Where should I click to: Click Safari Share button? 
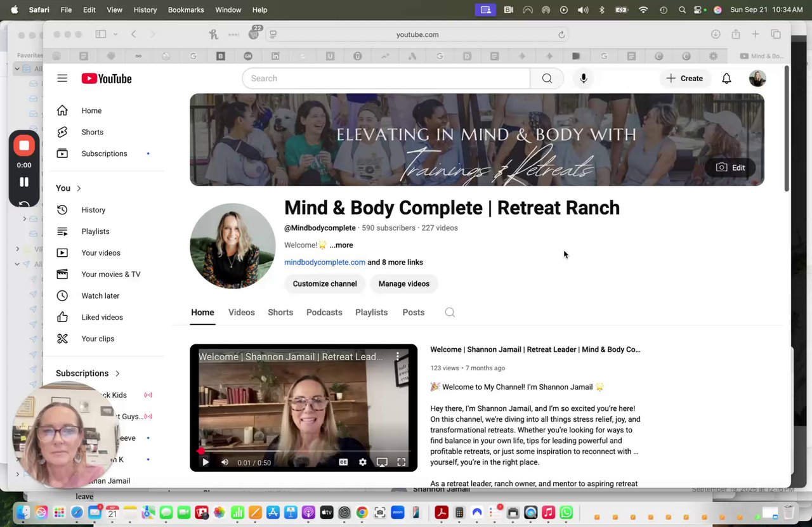click(x=736, y=34)
